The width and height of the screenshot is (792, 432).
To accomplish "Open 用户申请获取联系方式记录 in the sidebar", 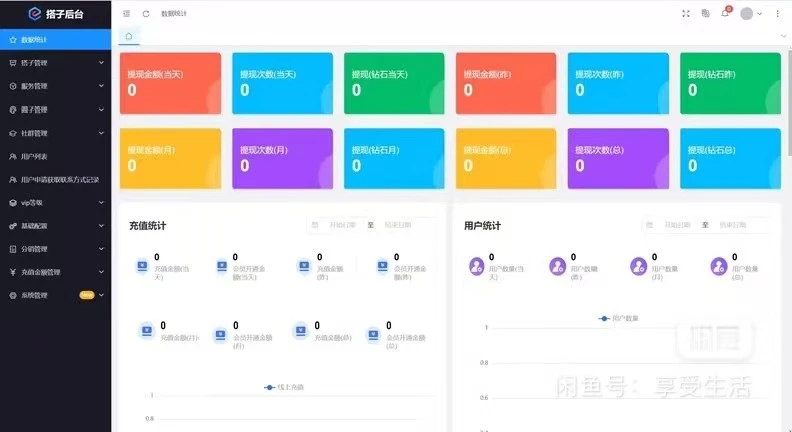I will pyautogui.click(x=56, y=179).
